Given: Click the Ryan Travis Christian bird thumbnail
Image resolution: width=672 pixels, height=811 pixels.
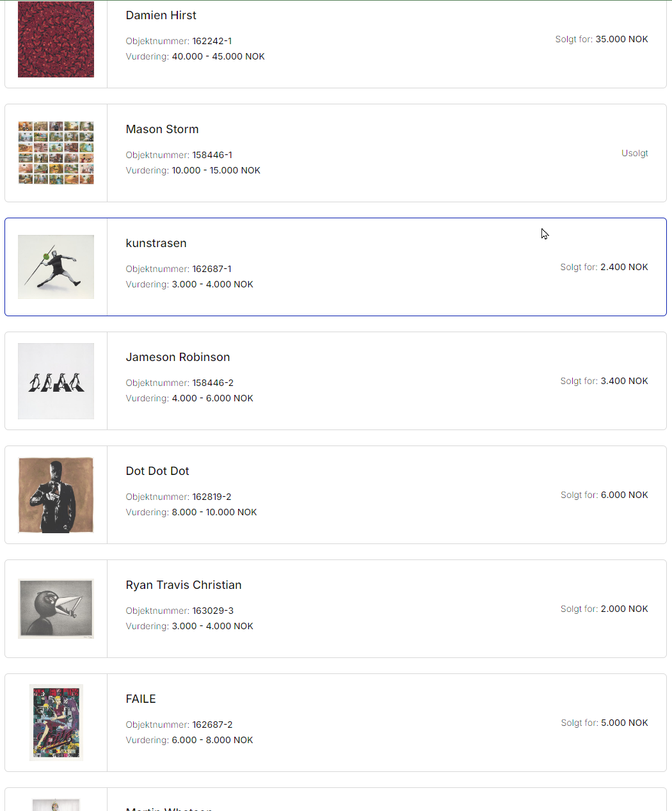Looking at the screenshot, I should (56, 609).
